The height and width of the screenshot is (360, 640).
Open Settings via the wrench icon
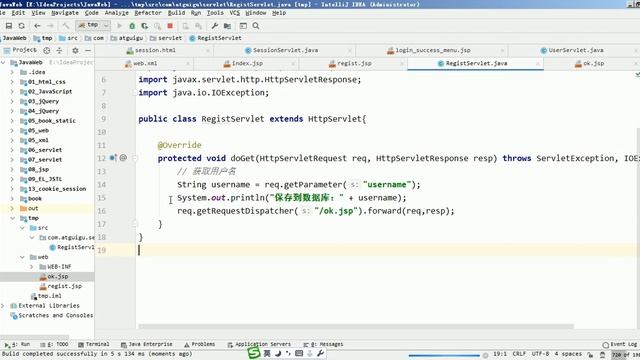(215, 26)
